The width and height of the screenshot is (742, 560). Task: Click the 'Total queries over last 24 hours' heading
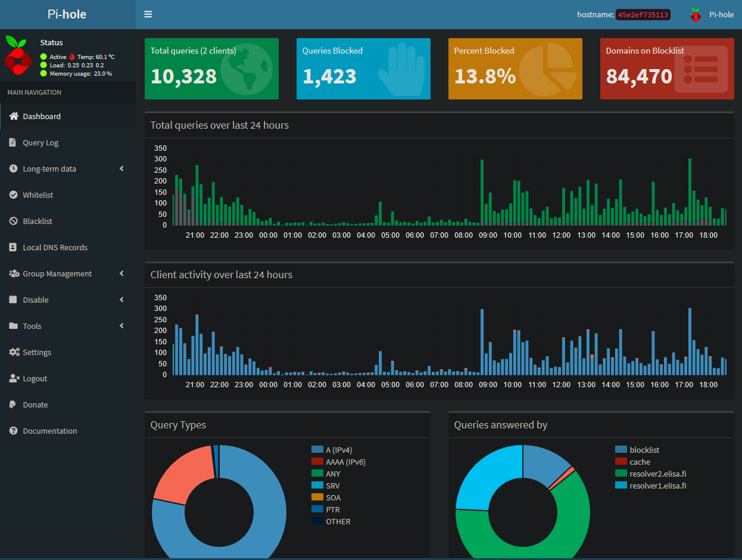click(220, 125)
